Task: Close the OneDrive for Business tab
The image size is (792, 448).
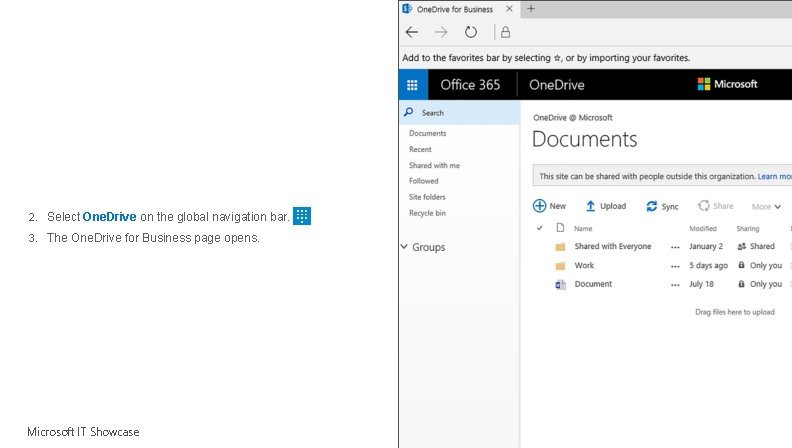Action: (x=509, y=9)
